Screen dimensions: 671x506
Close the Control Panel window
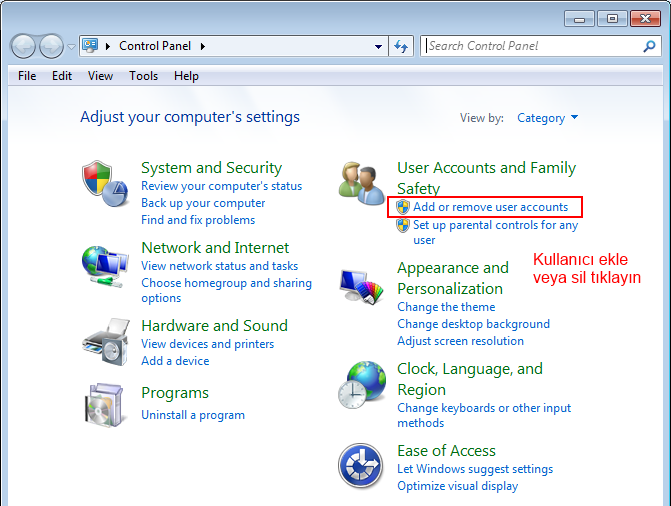[x=645, y=19]
